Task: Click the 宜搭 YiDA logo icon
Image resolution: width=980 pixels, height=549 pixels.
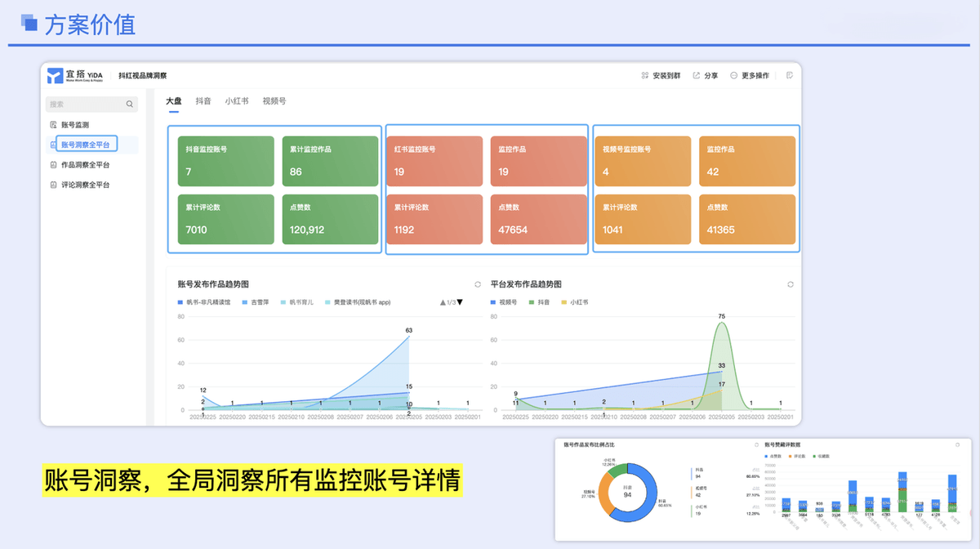Action: pyautogui.click(x=55, y=75)
